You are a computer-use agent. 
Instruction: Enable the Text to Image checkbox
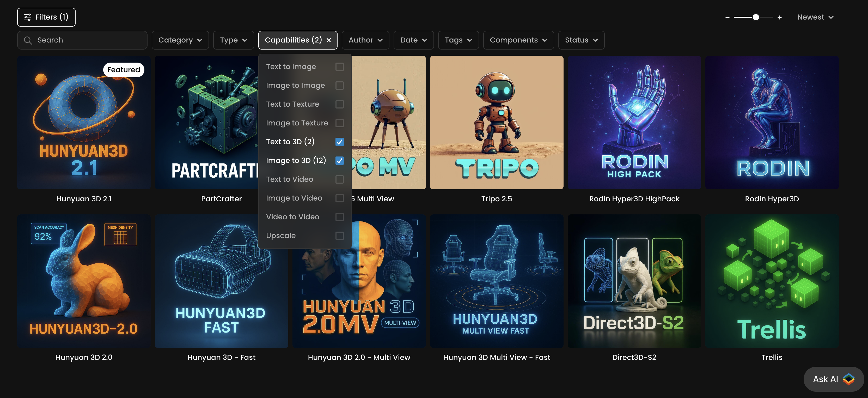coord(339,67)
